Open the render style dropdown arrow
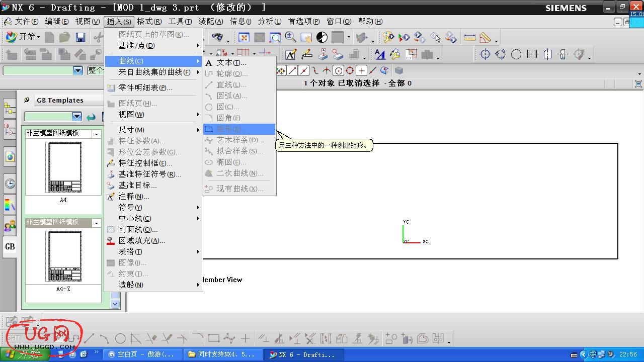Viewport: 644px width, 362px height. (x=349, y=37)
